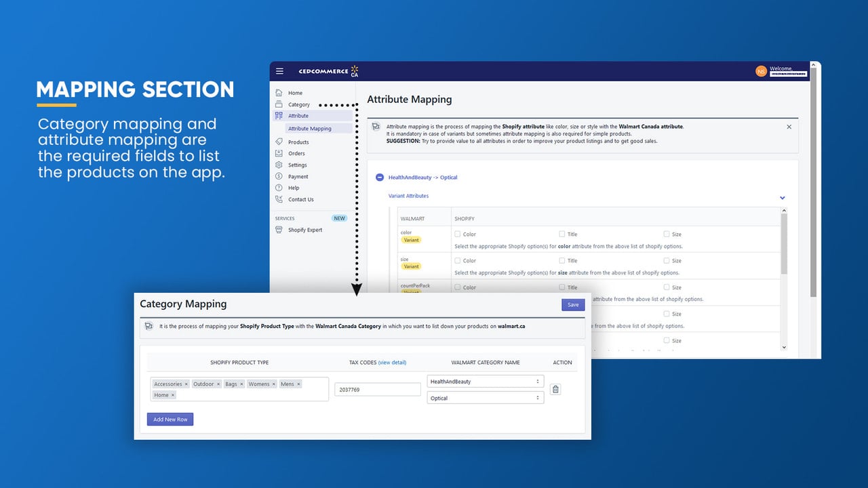Open the Optical subcategory dropdown
The height and width of the screenshot is (488, 868).
tap(486, 398)
